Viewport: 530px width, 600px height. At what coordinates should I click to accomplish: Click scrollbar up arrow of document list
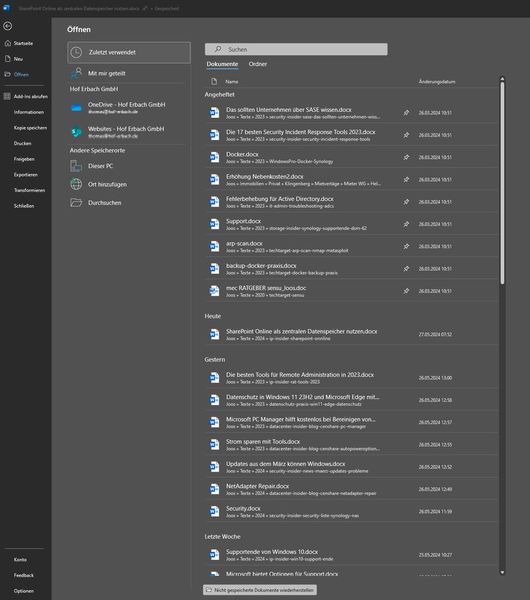pos(502,79)
